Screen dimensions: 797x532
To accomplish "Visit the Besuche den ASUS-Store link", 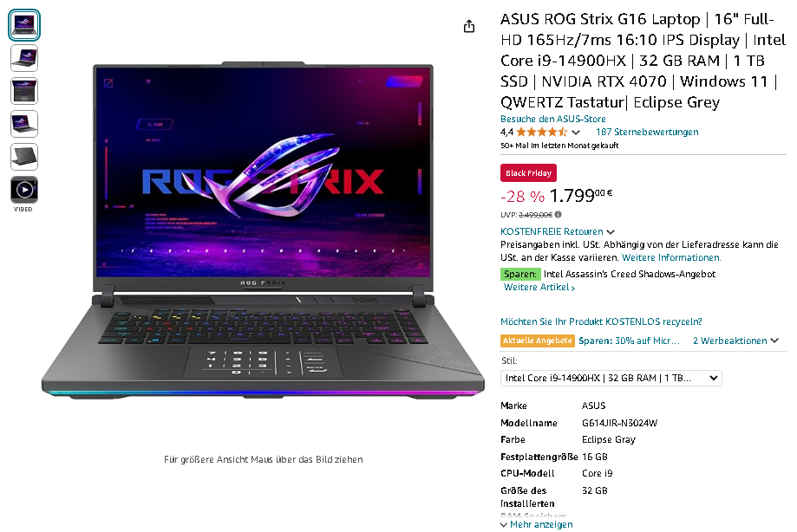I will tap(553, 119).
